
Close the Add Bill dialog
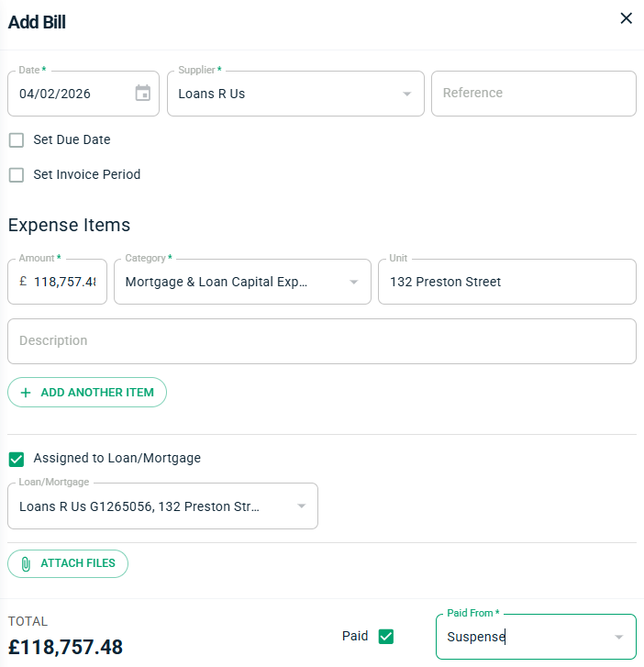click(x=627, y=18)
